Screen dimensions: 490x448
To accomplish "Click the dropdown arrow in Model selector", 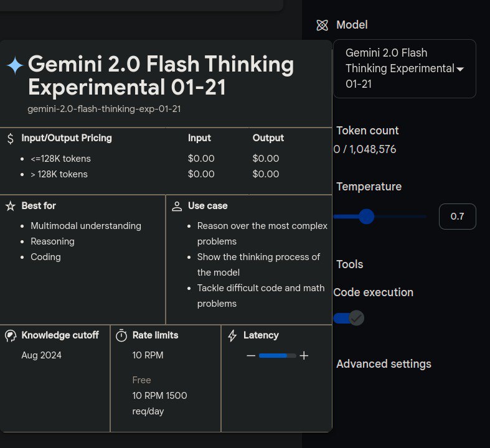I will (x=460, y=69).
